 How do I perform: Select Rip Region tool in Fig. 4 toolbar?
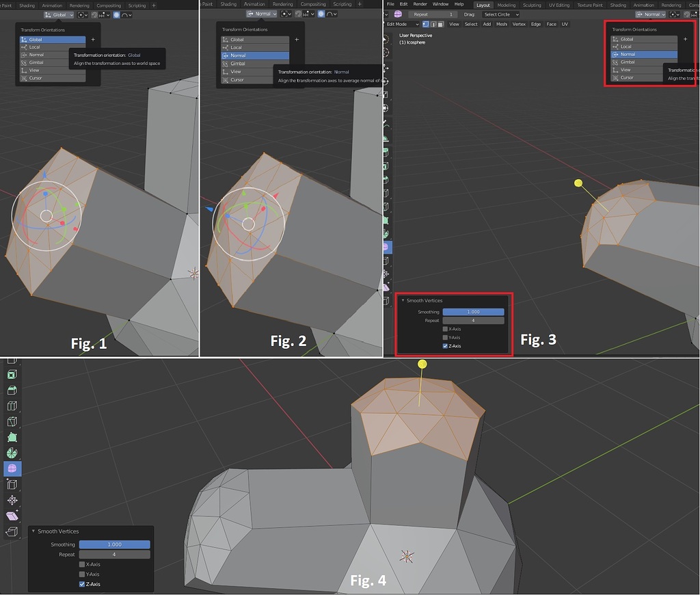pos(12,531)
